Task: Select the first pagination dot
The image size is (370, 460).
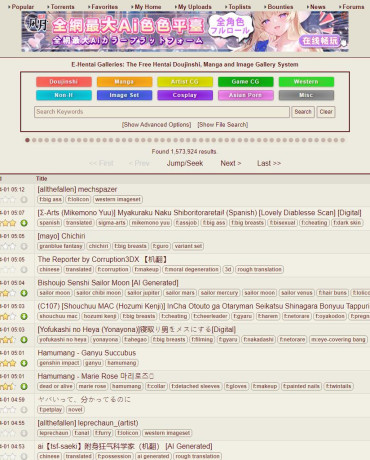Action: click(x=27, y=140)
